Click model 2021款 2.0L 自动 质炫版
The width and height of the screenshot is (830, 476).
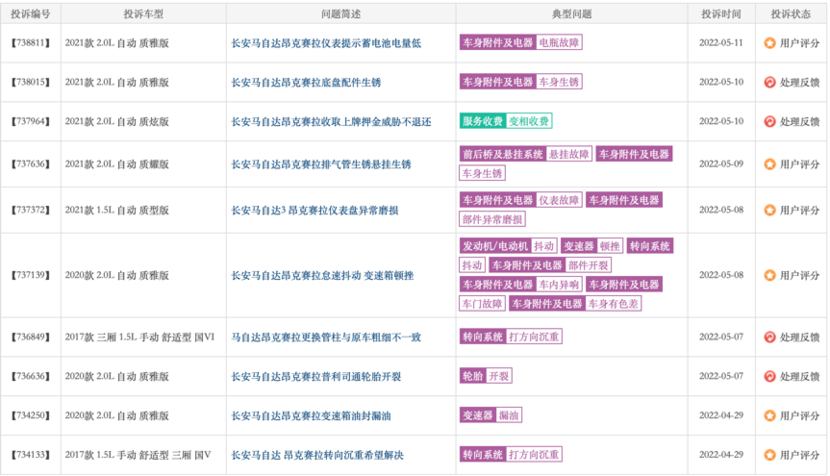click(117, 122)
